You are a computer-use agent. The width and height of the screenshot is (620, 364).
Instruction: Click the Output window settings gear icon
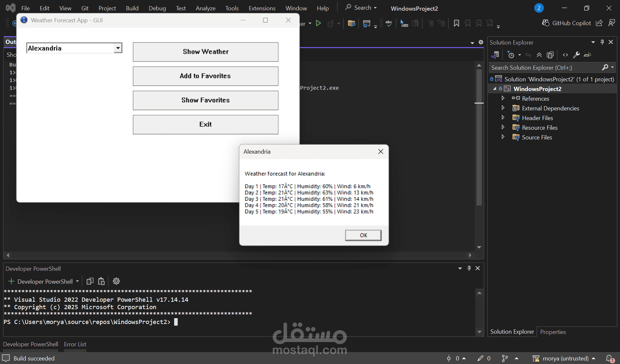pyautogui.click(x=481, y=42)
